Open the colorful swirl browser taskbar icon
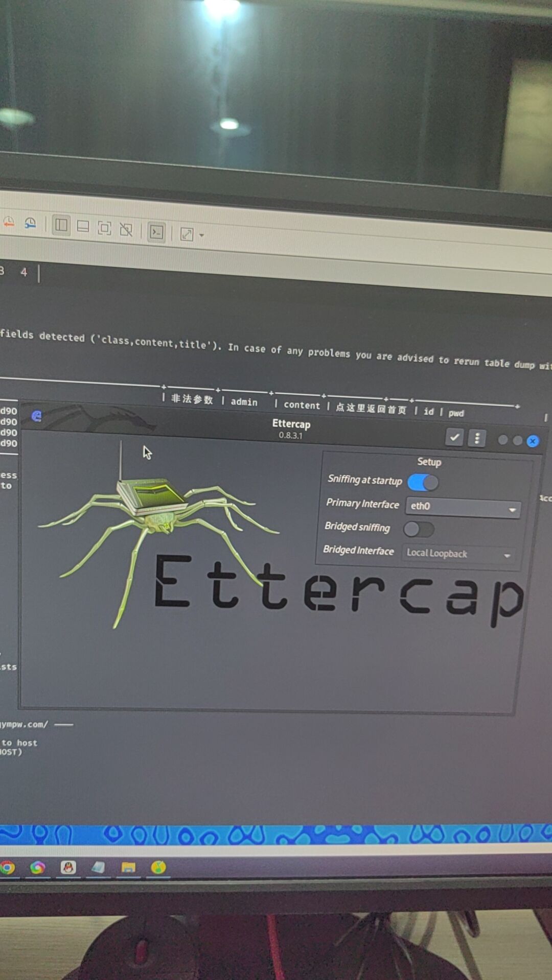 (37, 868)
